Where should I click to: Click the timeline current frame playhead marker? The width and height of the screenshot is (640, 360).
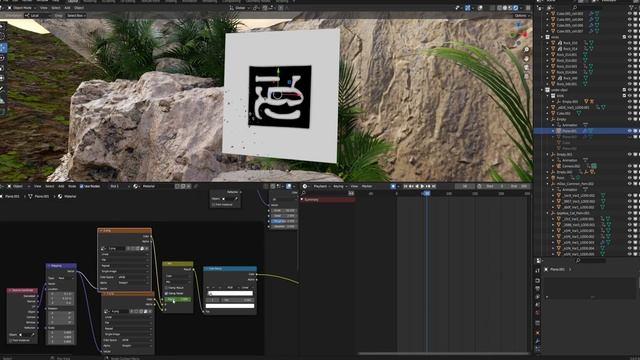(x=427, y=193)
